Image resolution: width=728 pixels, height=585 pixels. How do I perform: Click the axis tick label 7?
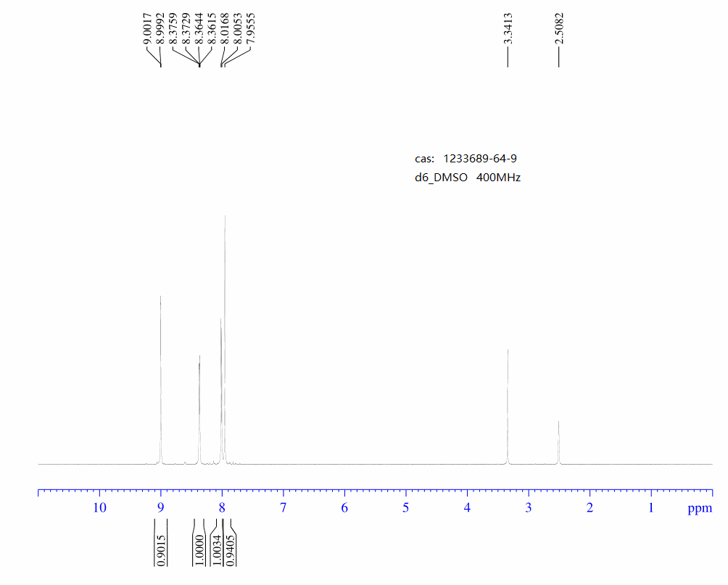pos(284,508)
